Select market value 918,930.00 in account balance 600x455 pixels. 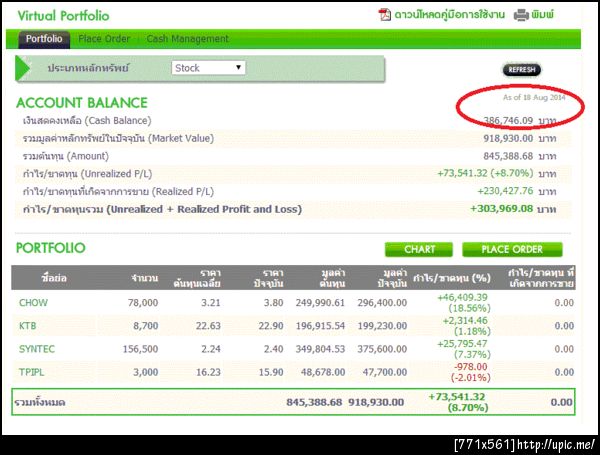click(x=508, y=138)
